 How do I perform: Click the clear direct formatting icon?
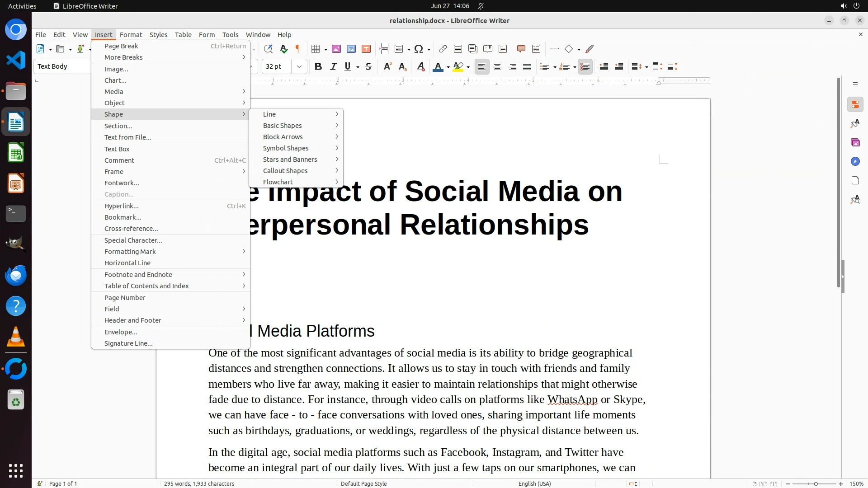coord(421,67)
